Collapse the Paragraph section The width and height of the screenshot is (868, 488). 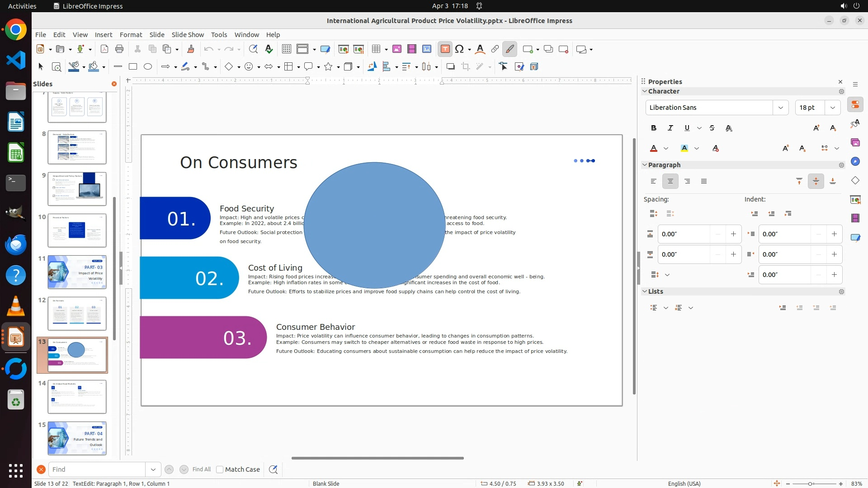pos(645,165)
